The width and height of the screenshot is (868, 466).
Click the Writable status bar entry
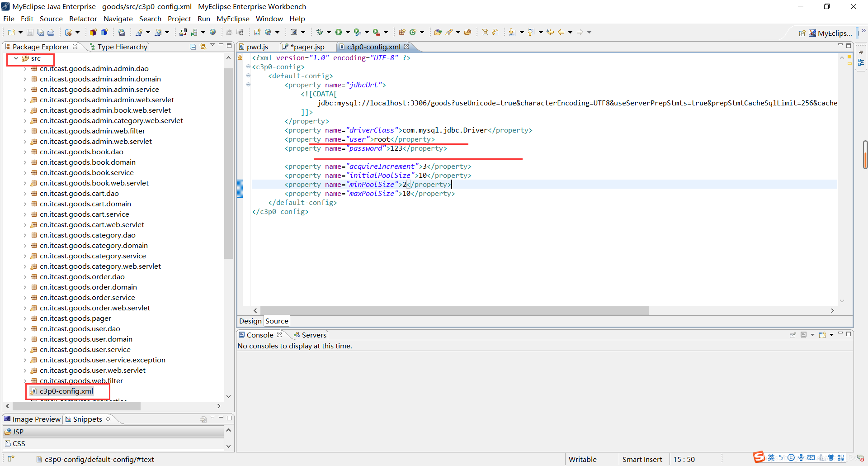pos(582,459)
